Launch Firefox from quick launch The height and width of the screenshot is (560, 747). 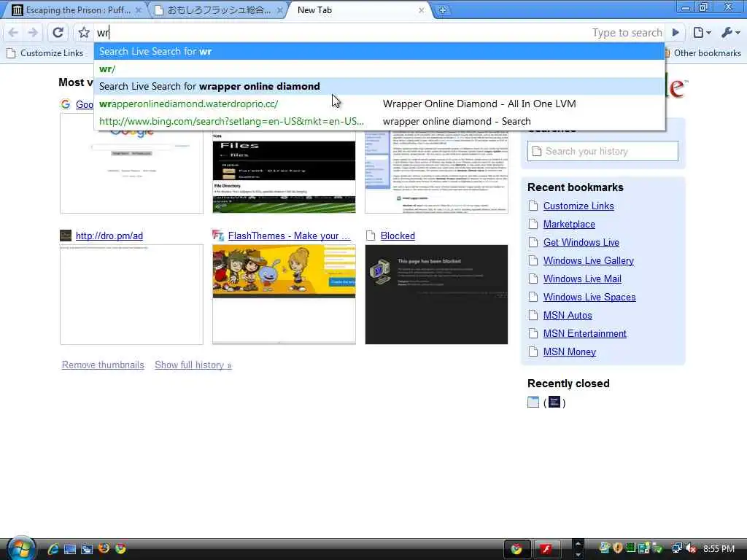(x=104, y=548)
